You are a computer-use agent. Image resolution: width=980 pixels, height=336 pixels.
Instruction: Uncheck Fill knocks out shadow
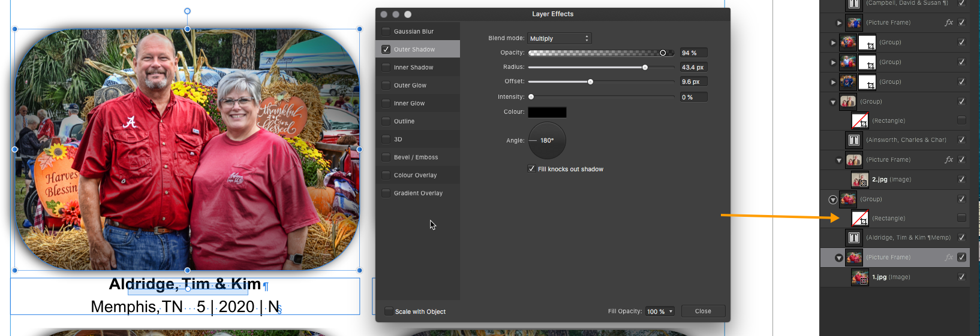coord(531,169)
